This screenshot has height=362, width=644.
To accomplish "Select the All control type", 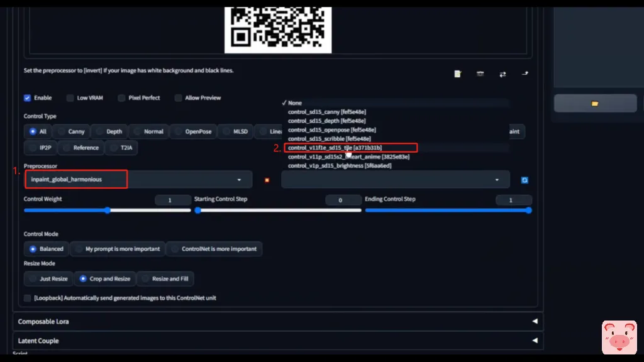I will pyautogui.click(x=38, y=131).
